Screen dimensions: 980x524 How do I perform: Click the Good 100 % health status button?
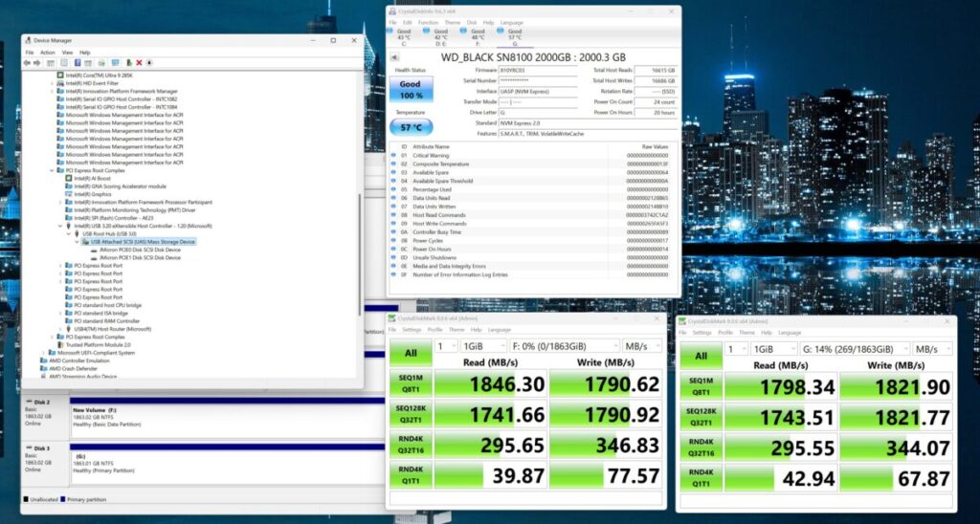(411, 89)
